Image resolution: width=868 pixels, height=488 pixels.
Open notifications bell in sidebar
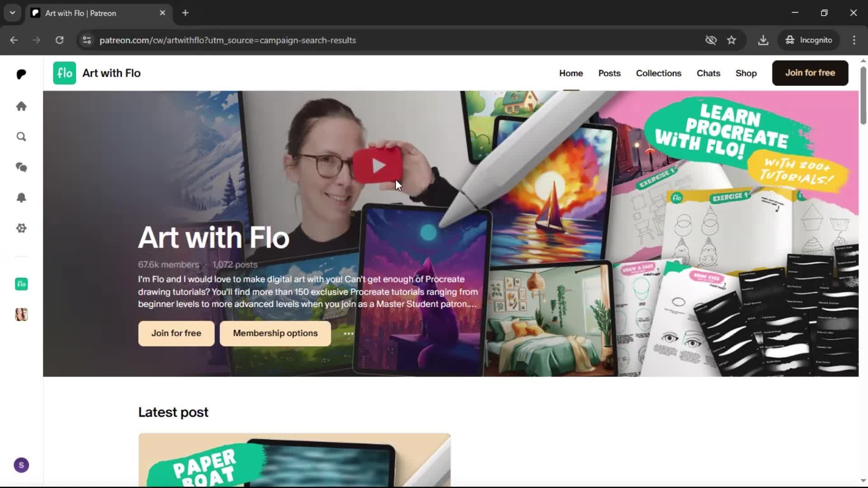[21, 197]
